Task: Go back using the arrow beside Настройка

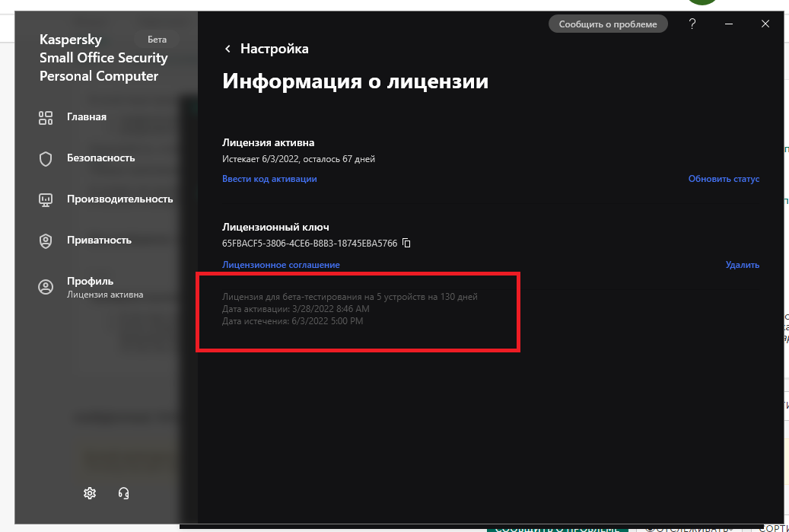Action: pos(227,49)
